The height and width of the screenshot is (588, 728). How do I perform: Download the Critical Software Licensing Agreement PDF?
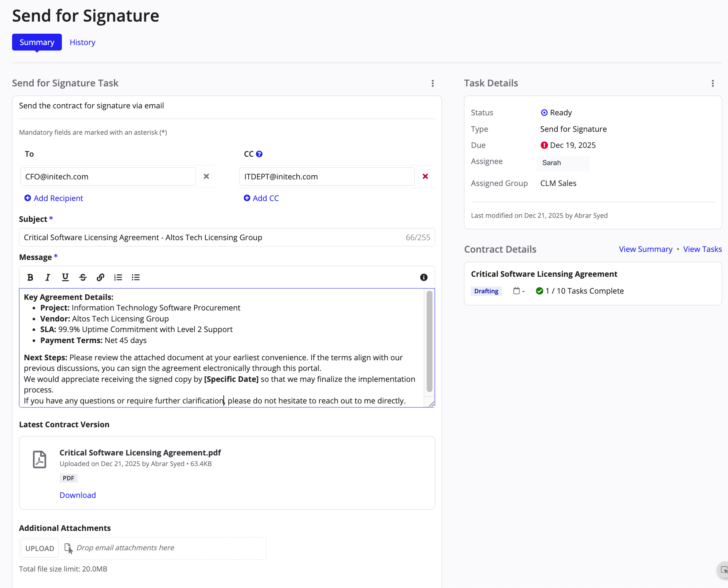click(x=78, y=495)
